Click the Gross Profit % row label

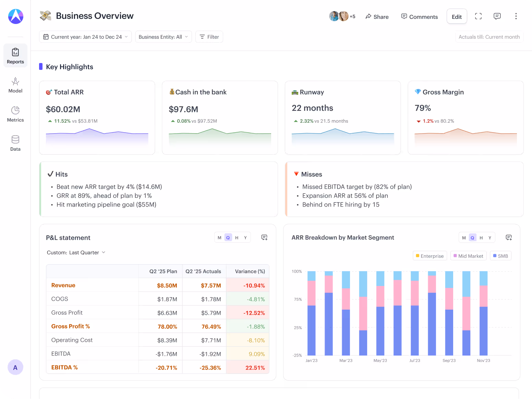tap(71, 326)
